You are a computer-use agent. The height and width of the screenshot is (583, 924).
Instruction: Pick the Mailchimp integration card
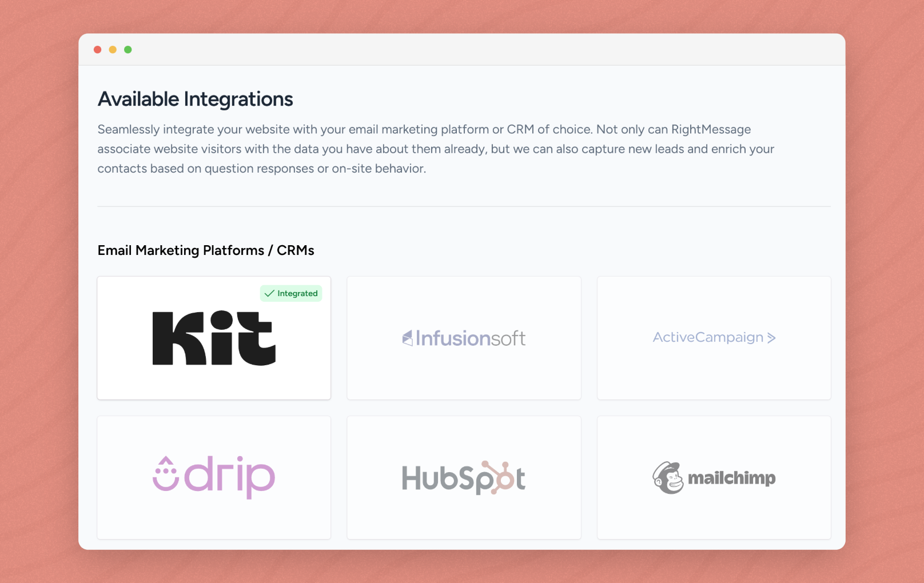(714, 477)
